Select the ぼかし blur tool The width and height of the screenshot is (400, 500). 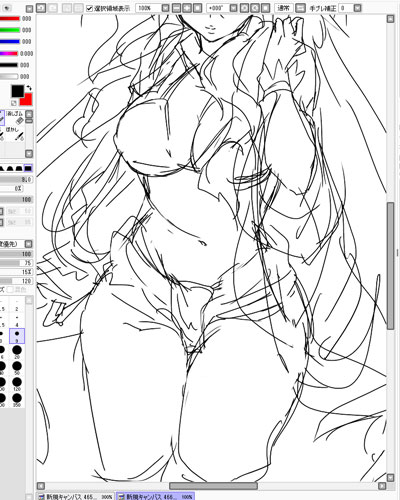[x=15, y=133]
